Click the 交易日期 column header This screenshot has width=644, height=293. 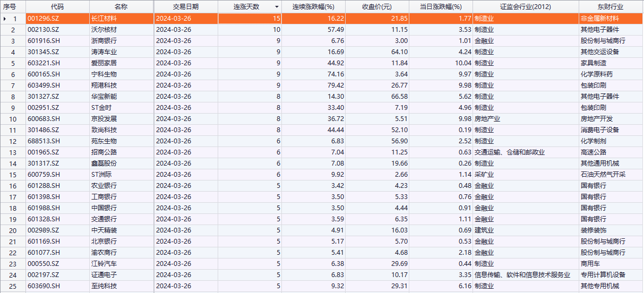186,7
